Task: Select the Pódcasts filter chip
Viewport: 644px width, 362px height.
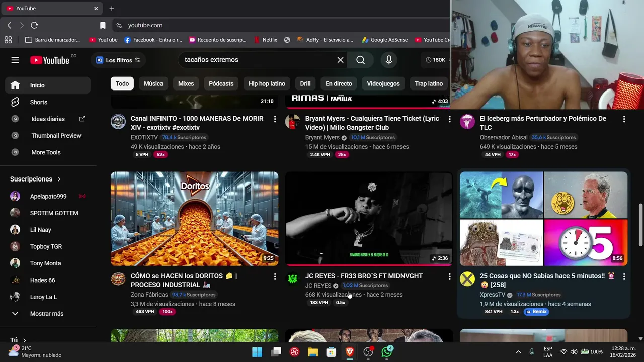Action: click(x=221, y=83)
